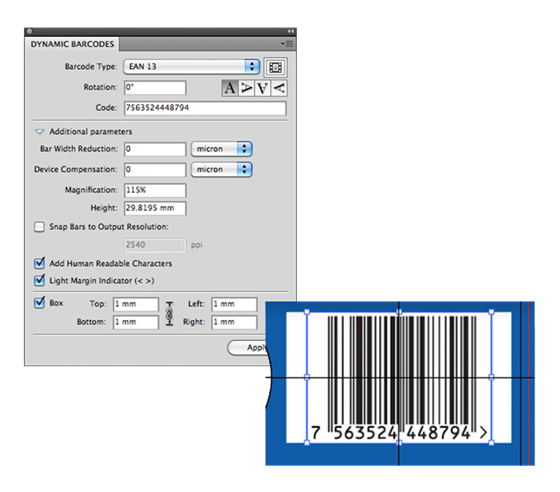Image resolution: width=560 pixels, height=492 pixels.
Task: Click the Device Compensation value field
Action: tap(155, 170)
